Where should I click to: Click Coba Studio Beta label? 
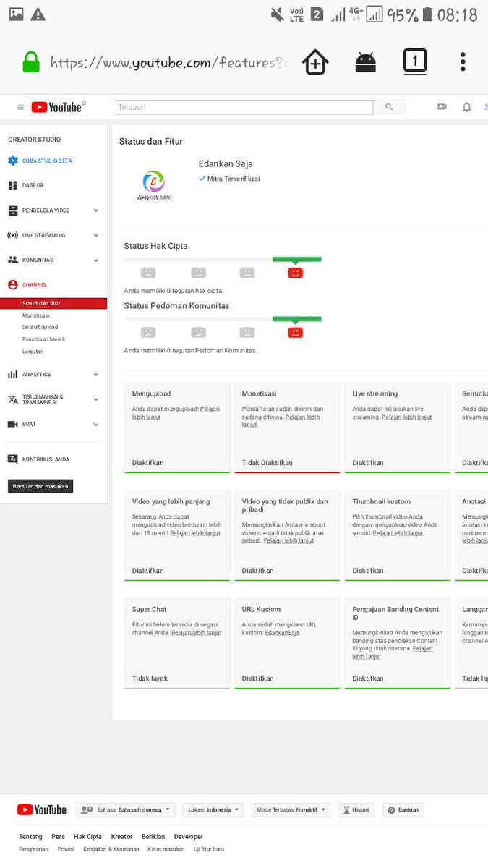[x=47, y=161]
